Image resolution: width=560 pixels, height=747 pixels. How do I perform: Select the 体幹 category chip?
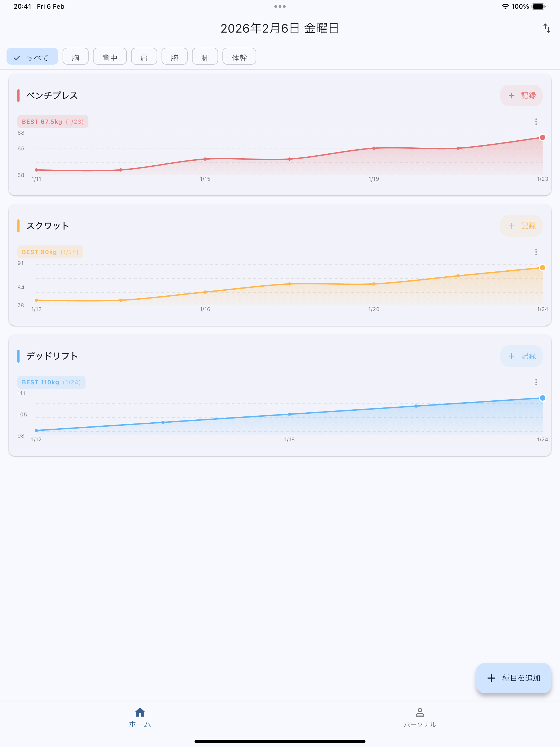(x=239, y=56)
